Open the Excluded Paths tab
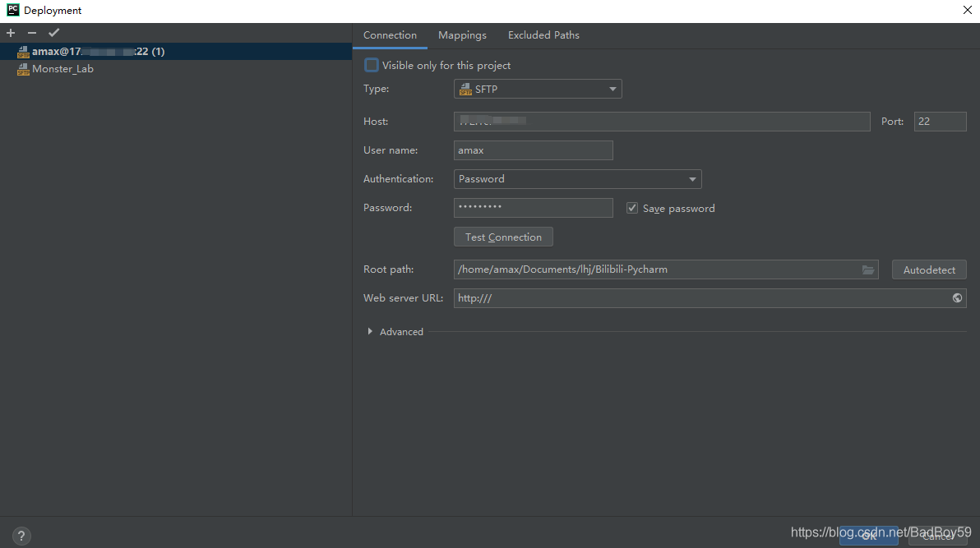 tap(543, 35)
